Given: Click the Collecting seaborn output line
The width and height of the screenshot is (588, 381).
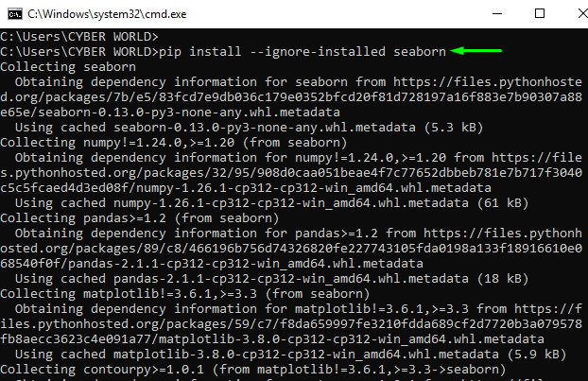Looking at the screenshot, I should click(68, 67).
